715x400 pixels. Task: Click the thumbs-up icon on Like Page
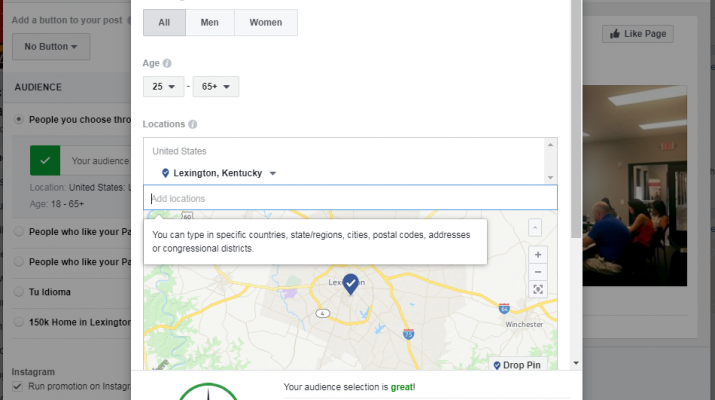615,33
